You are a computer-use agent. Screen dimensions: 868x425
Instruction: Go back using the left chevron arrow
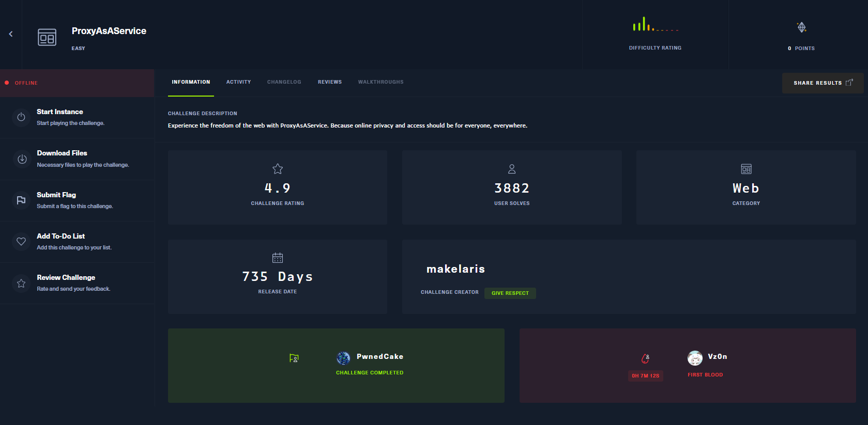[11, 34]
